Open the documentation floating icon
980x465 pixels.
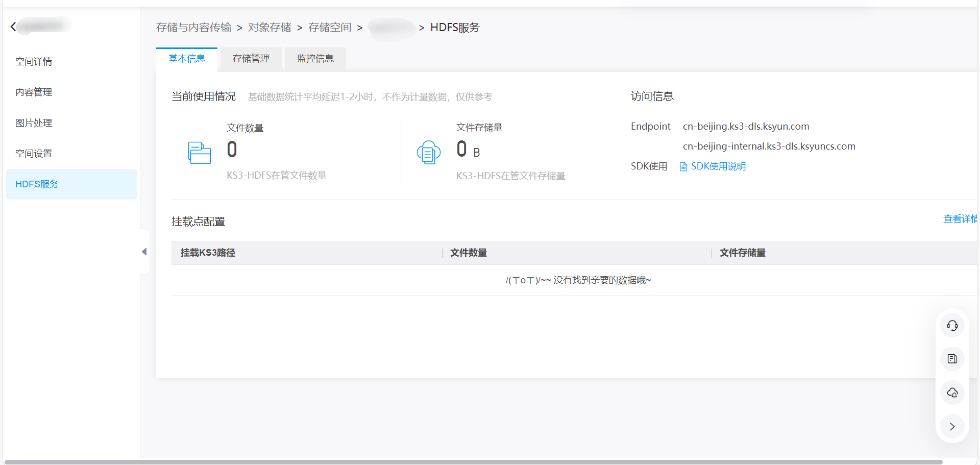pos(952,359)
